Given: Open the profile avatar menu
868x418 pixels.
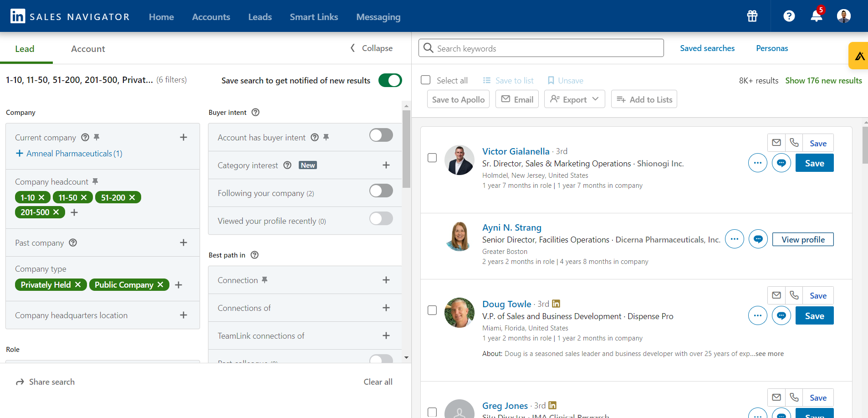Looking at the screenshot, I should [x=844, y=16].
